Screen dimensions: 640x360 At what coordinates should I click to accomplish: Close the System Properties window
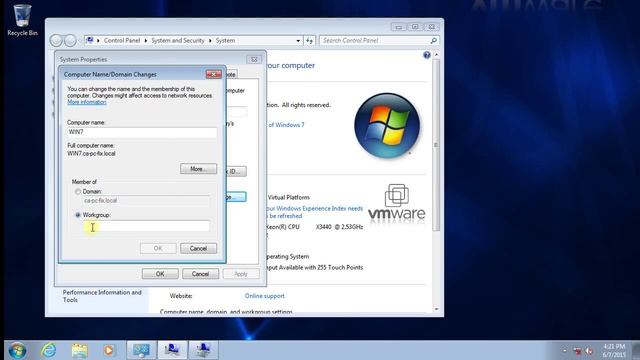(254, 60)
